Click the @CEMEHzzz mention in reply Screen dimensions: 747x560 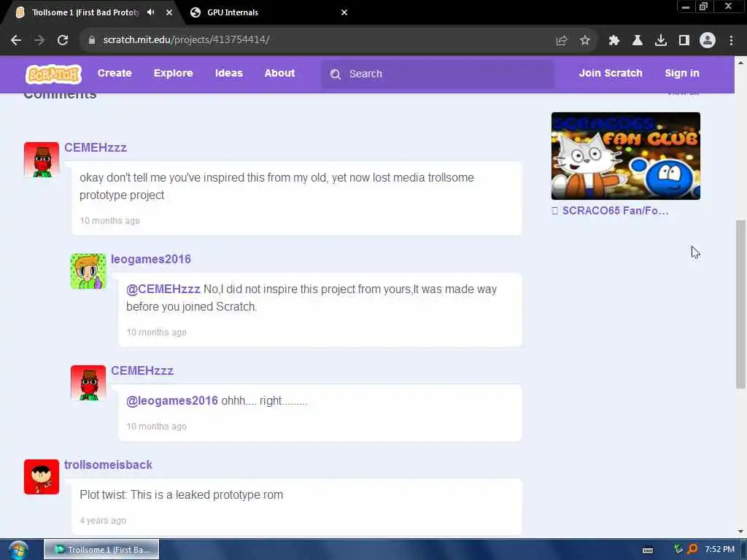point(163,289)
